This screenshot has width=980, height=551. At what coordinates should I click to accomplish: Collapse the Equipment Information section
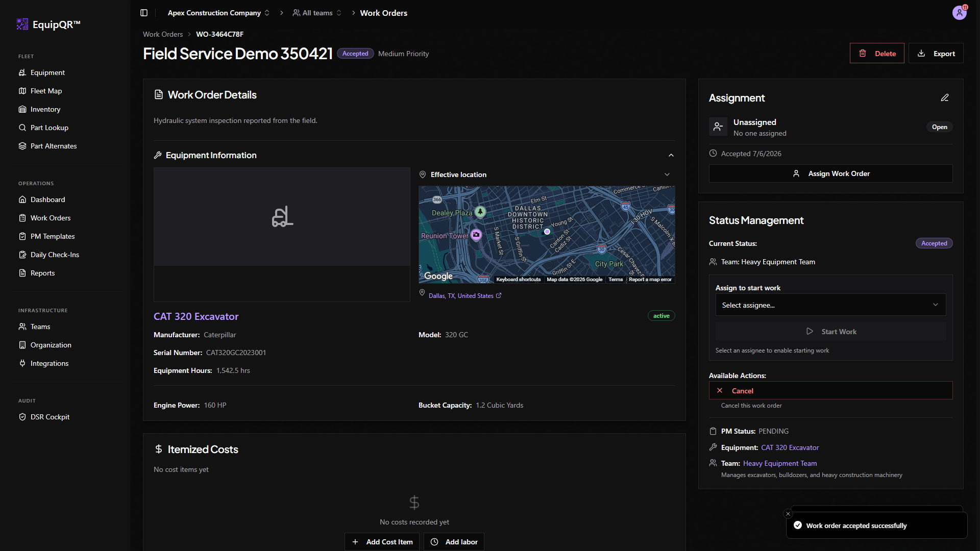(x=671, y=155)
